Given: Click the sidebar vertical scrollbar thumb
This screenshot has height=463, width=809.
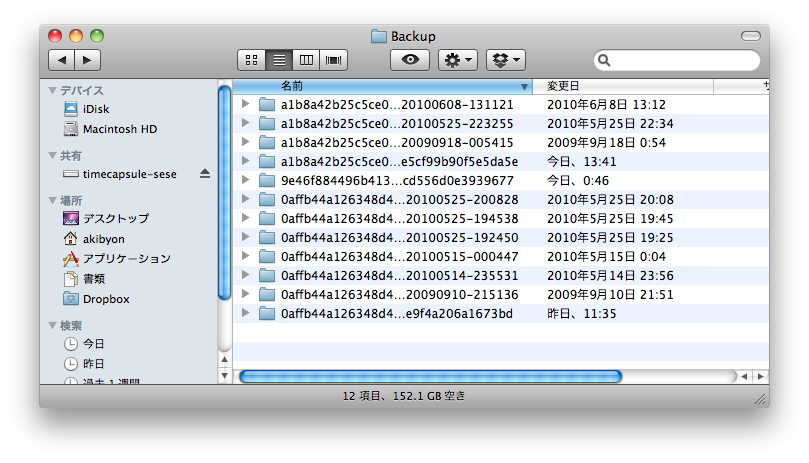Looking at the screenshot, I should pyautogui.click(x=224, y=193).
